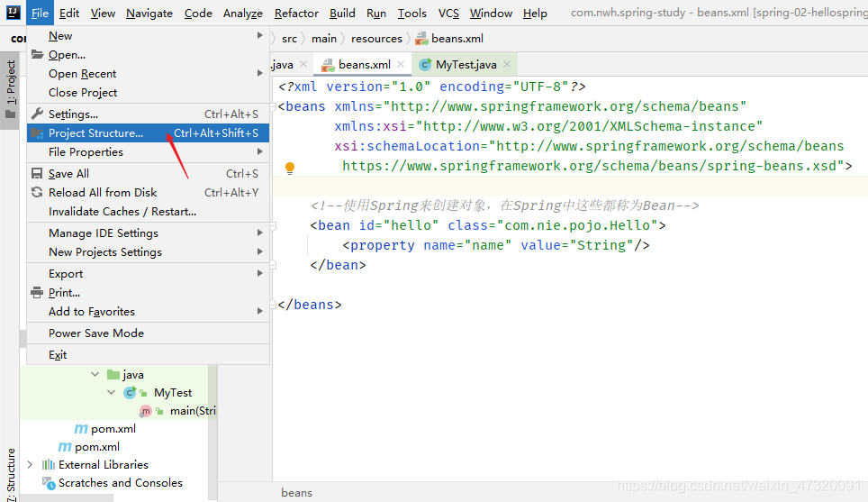Open the VCS menu
Image resolution: width=868 pixels, height=502 pixels.
click(x=448, y=13)
